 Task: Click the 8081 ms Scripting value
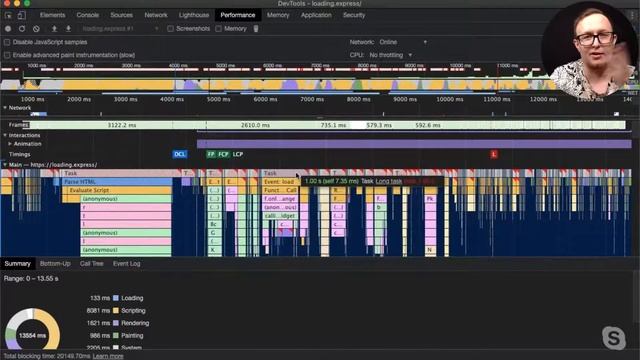(x=98, y=311)
